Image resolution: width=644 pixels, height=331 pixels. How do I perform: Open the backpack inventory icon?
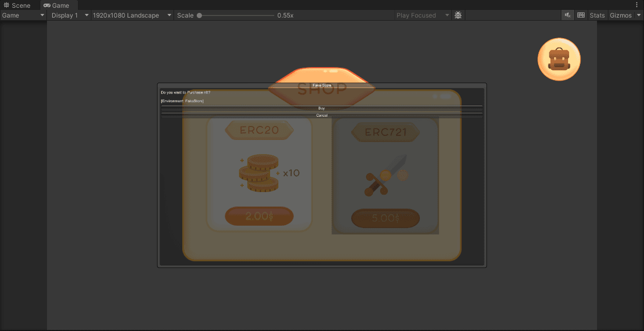click(559, 59)
